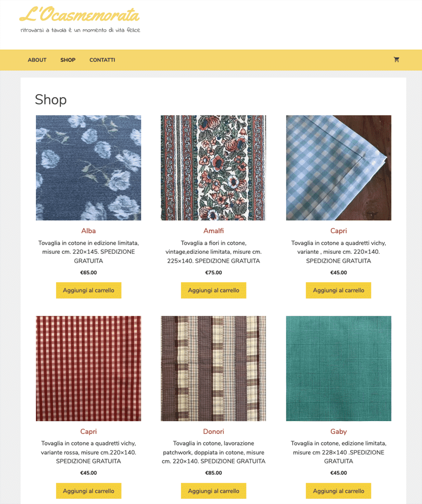
Task: Add the red Capri tablecloth to cart
Action: [x=89, y=491]
